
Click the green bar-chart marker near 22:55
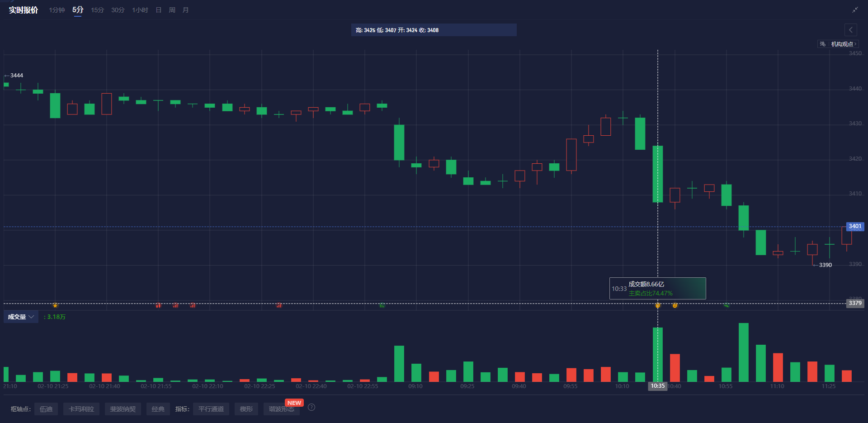tap(382, 305)
